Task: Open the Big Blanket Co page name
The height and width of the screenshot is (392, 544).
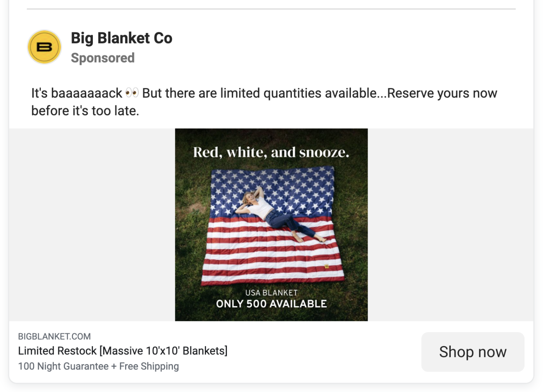Action: (x=122, y=38)
